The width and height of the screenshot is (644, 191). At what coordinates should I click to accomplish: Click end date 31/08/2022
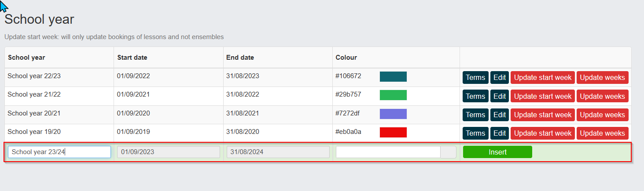tap(243, 94)
